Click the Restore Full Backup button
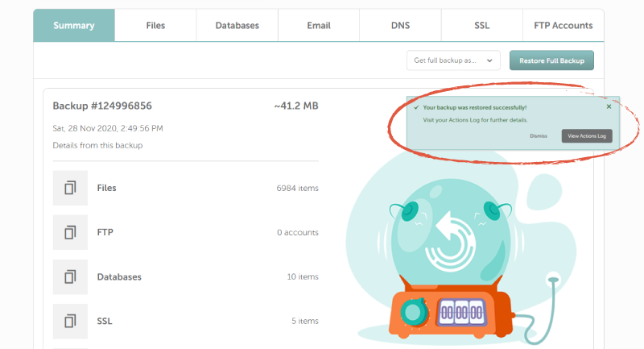Viewport: 644px width, 349px height. tap(551, 60)
